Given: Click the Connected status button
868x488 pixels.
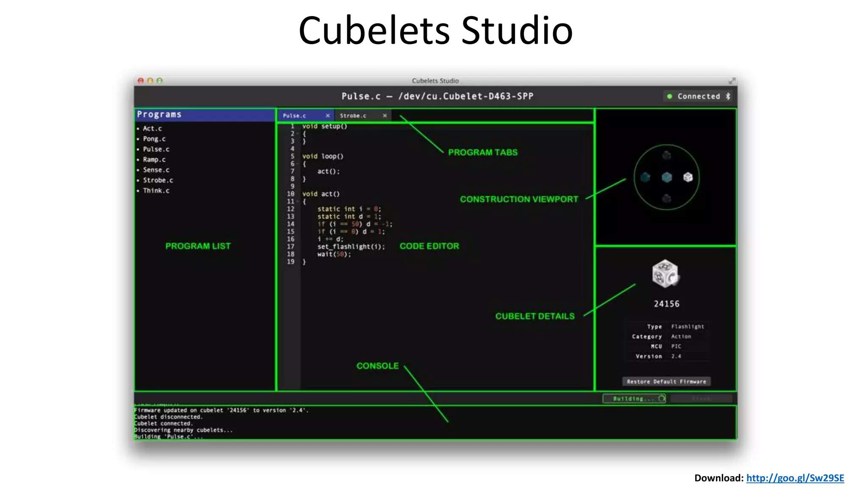Looking at the screenshot, I should coord(698,96).
